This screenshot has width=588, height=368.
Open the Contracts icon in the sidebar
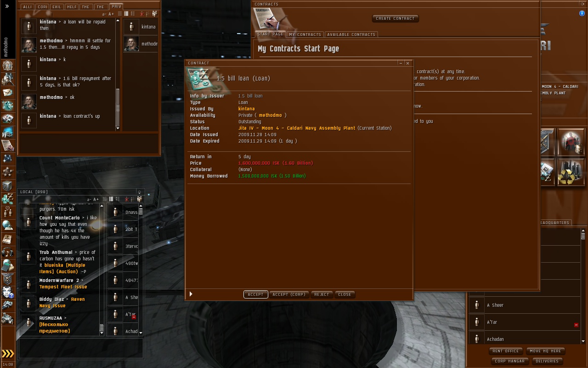7,145
